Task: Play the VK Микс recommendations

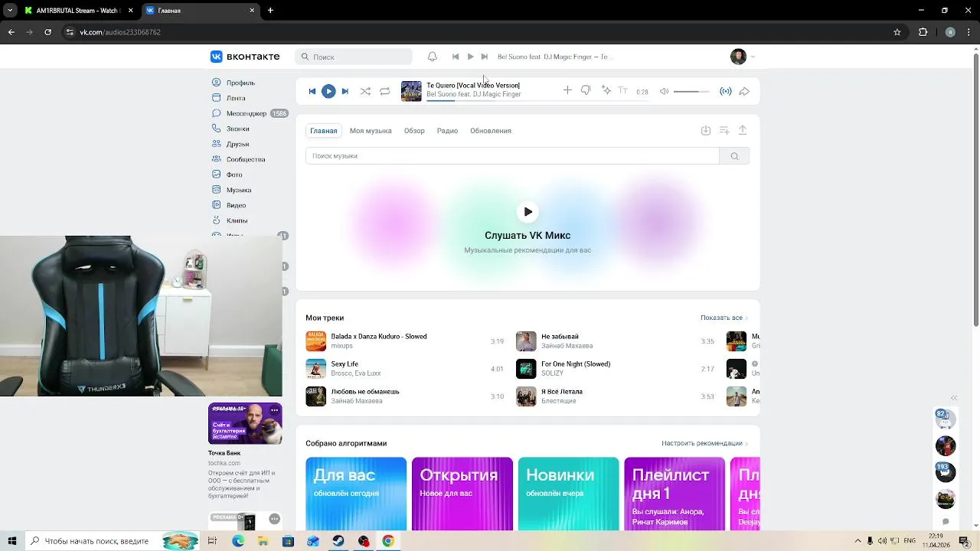Action: (x=528, y=212)
